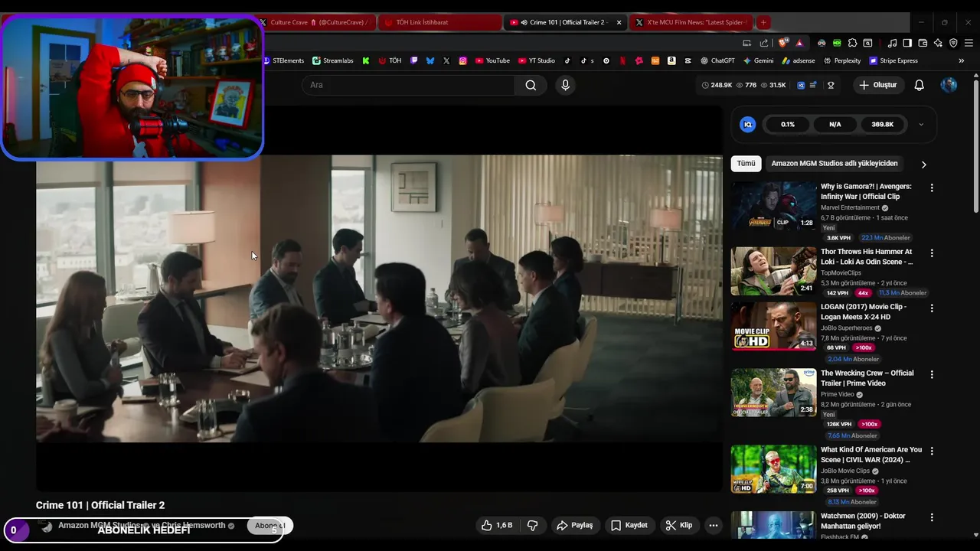This screenshot has width=980, height=551.
Task: Open options for Civil War scene video
Action: tap(932, 452)
